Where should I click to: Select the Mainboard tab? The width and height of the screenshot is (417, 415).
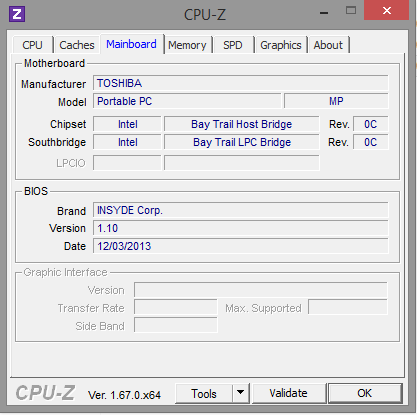[132, 44]
